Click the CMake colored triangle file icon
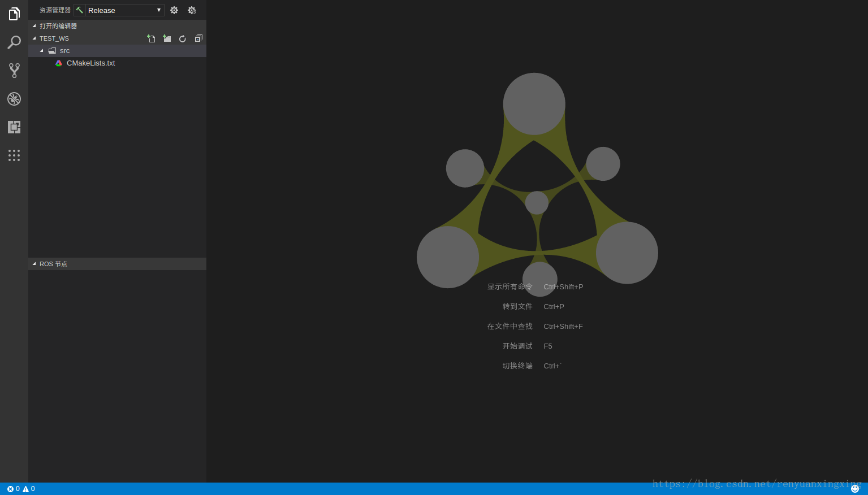The height and width of the screenshot is (495, 868). (59, 63)
